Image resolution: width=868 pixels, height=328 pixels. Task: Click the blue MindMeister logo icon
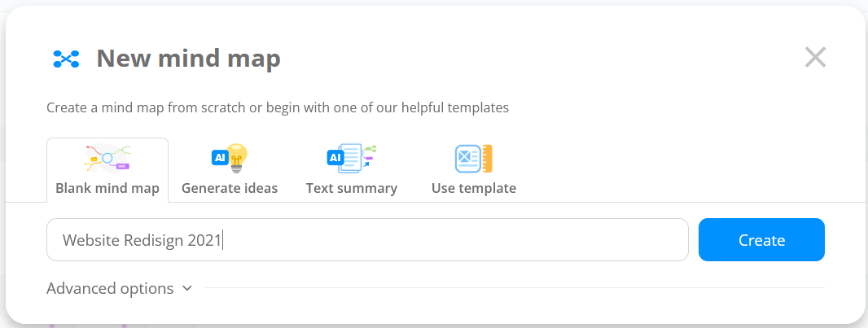click(x=67, y=59)
